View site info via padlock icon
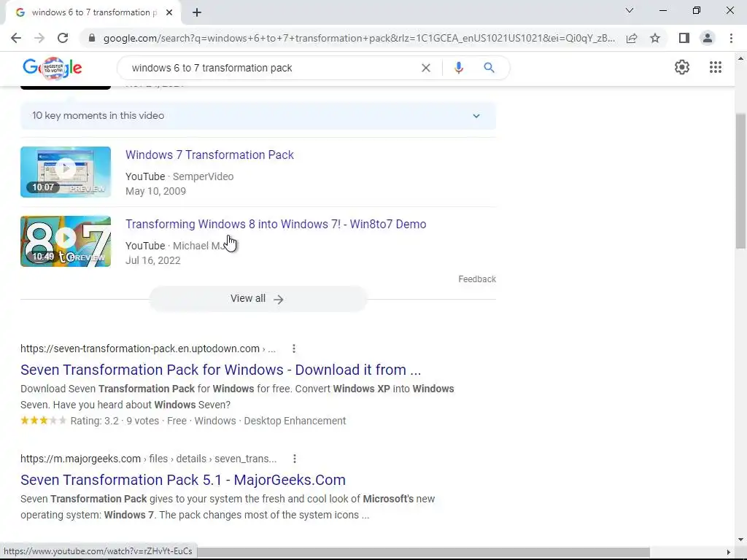 point(92,38)
